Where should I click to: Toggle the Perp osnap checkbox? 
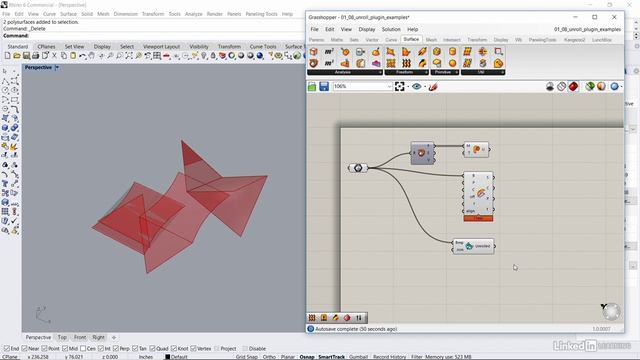tap(116, 349)
